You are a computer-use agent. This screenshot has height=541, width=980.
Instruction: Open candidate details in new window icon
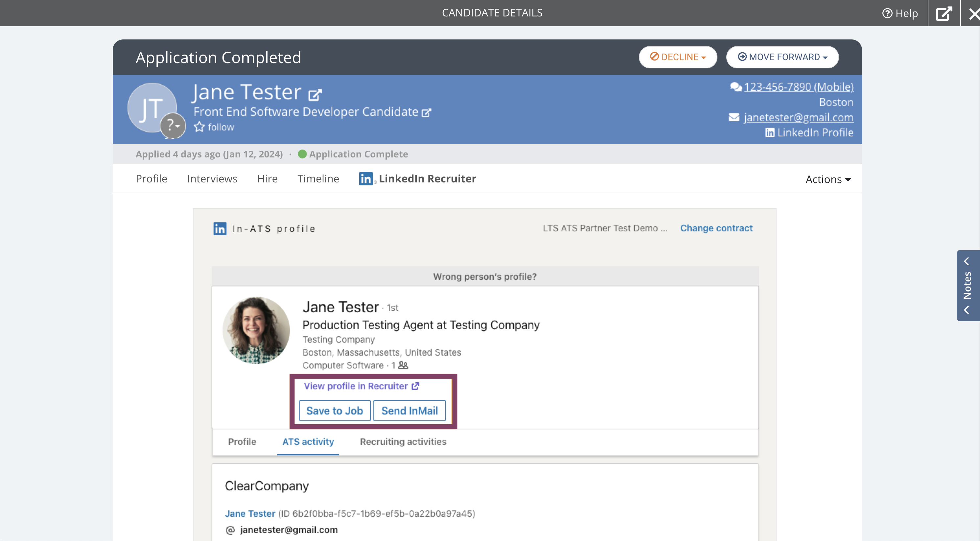pos(944,13)
